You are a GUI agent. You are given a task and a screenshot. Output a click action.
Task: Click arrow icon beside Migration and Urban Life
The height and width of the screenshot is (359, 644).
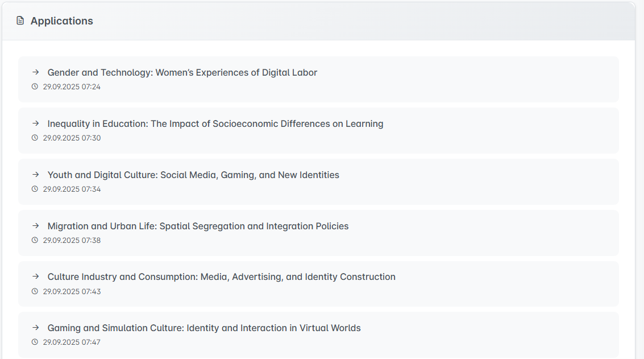point(35,226)
